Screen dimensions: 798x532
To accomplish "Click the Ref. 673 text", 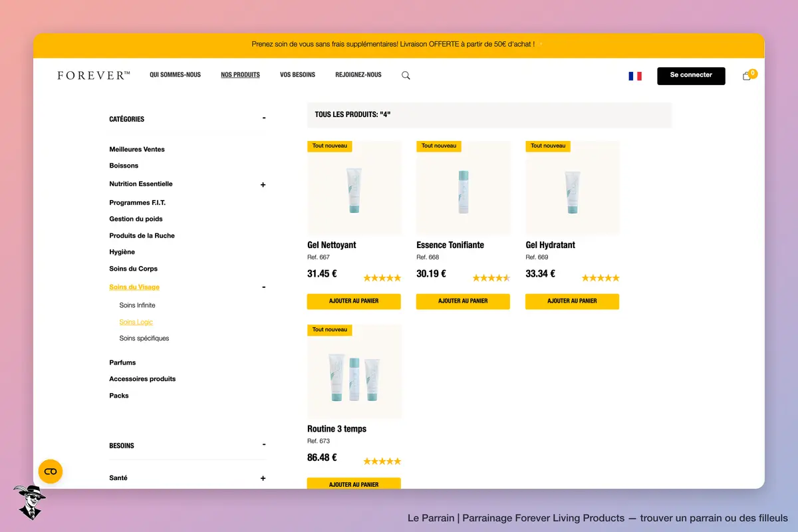I will [x=319, y=441].
